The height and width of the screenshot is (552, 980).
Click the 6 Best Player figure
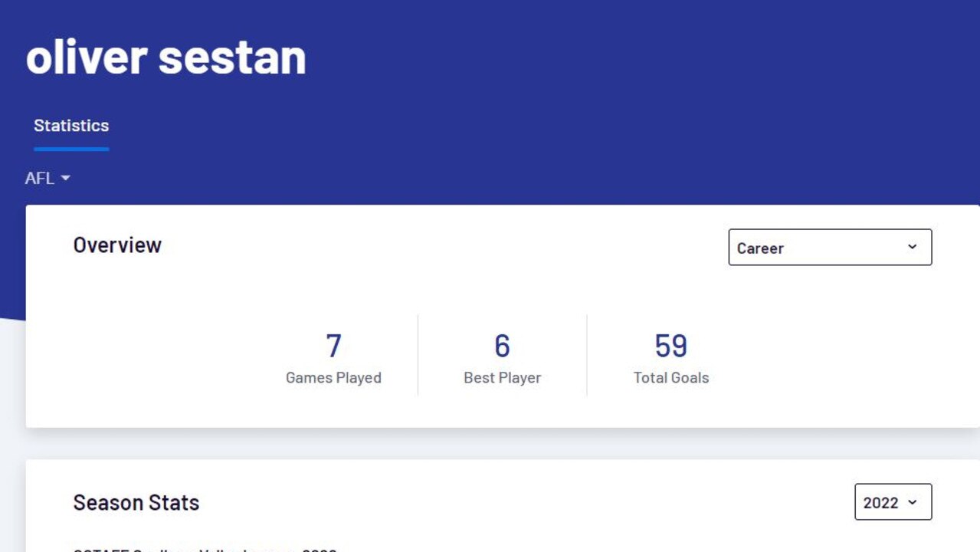click(502, 346)
